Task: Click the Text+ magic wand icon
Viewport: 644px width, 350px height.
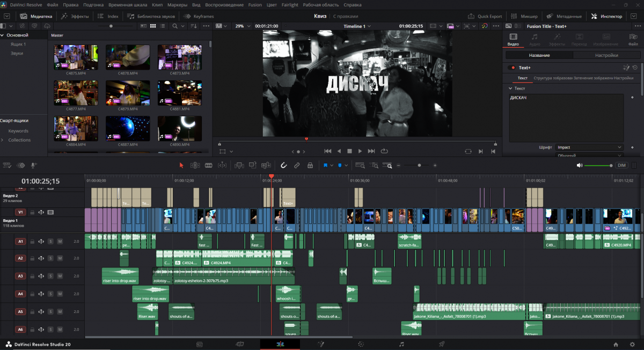Action: click(626, 68)
